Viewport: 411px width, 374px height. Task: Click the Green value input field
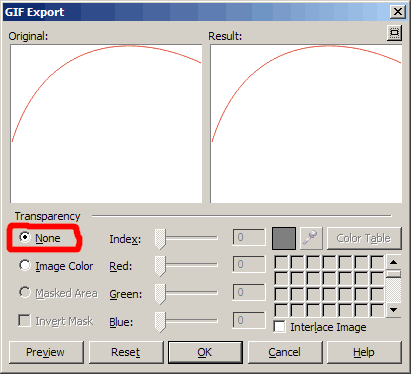249,292
